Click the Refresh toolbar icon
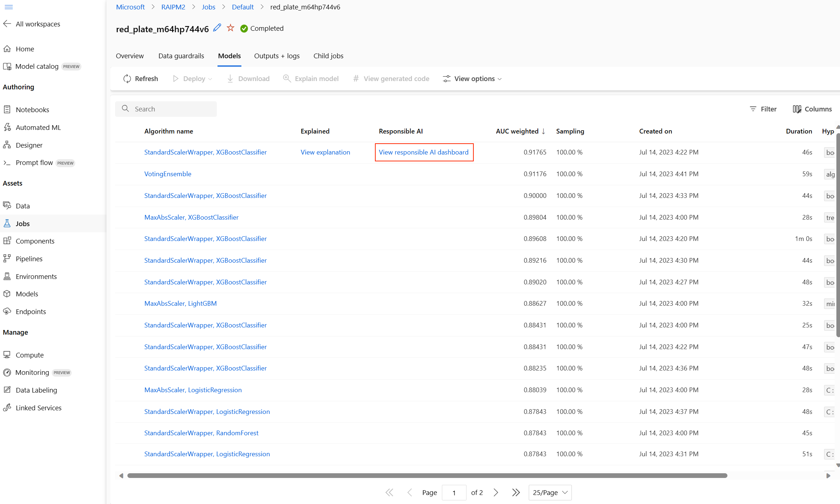 pyautogui.click(x=127, y=79)
